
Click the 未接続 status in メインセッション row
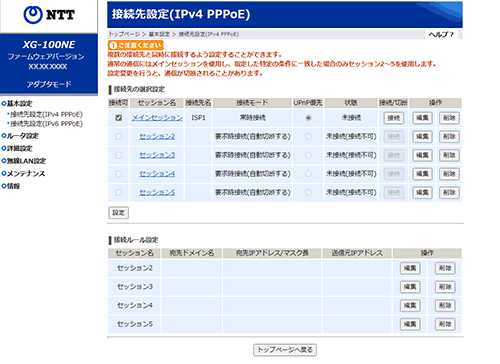(351, 118)
